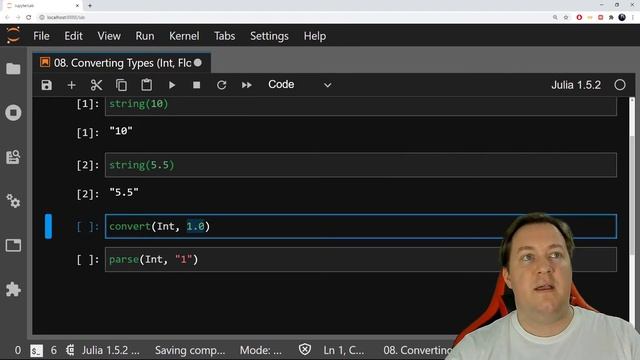This screenshot has height=360, width=640.
Task: Open a new browser tab
Action: point(90,5)
